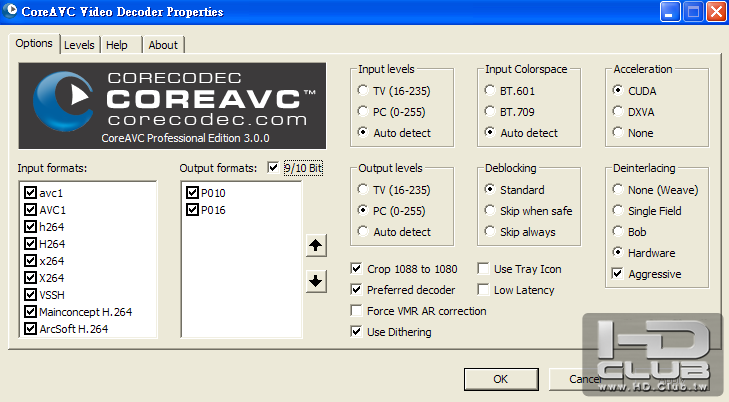This screenshot has width=729, height=402.
Task: Move output format down with arrow button
Action: tap(316, 281)
